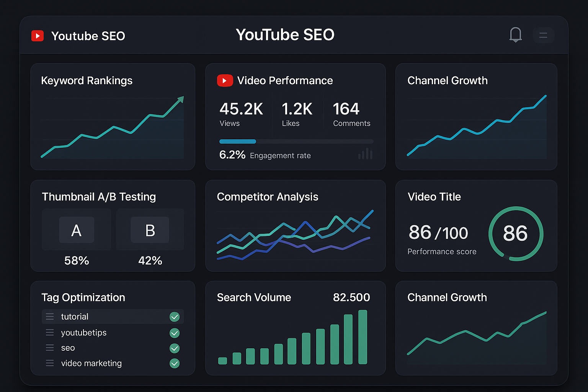Open the Competitor Analysis card title
Screen dimensions: 588x392
[267, 197]
